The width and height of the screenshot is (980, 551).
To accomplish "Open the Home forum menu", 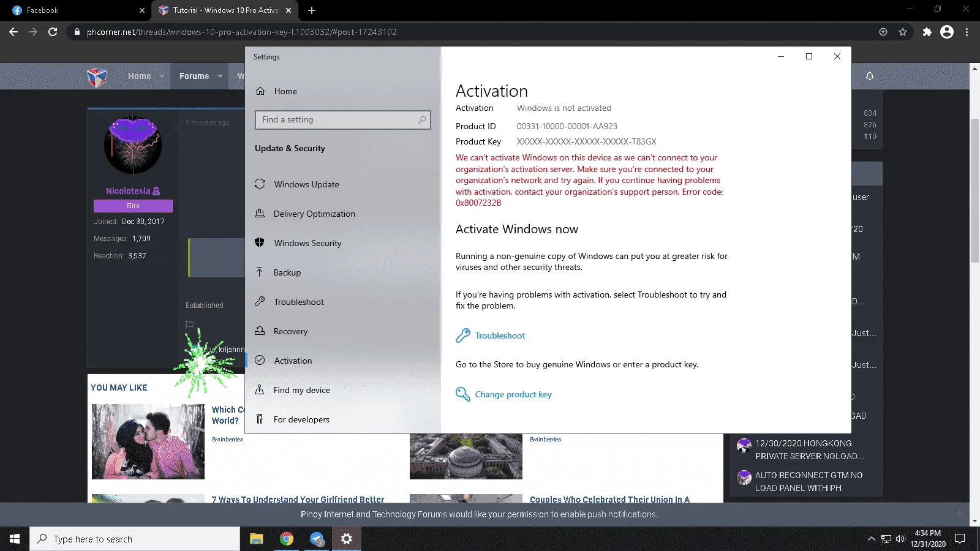I will pyautogui.click(x=140, y=76).
